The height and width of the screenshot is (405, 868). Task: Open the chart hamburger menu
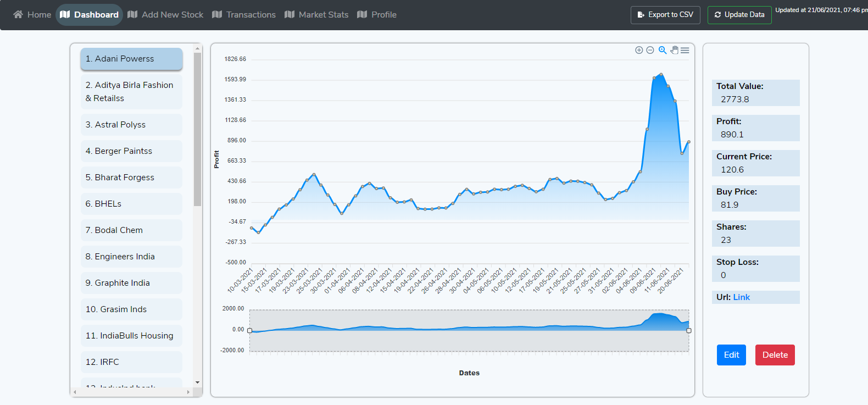click(685, 50)
